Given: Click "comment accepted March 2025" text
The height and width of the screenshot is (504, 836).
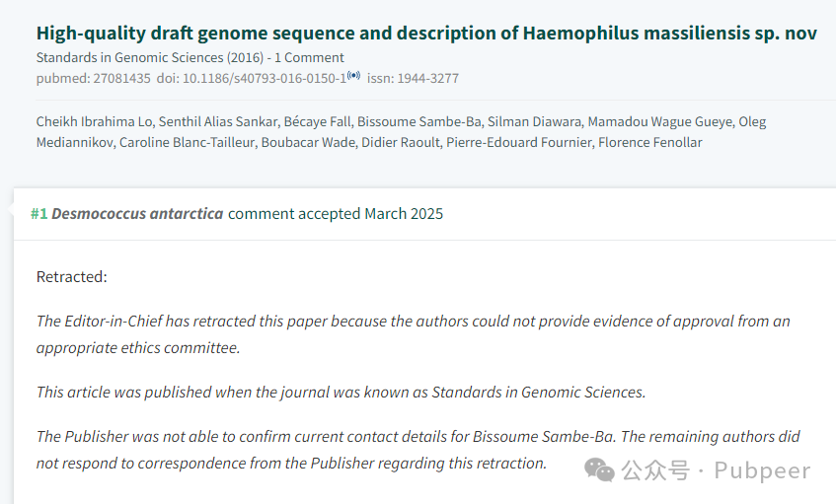Looking at the screenshot, I should click(x=336, y=214).
